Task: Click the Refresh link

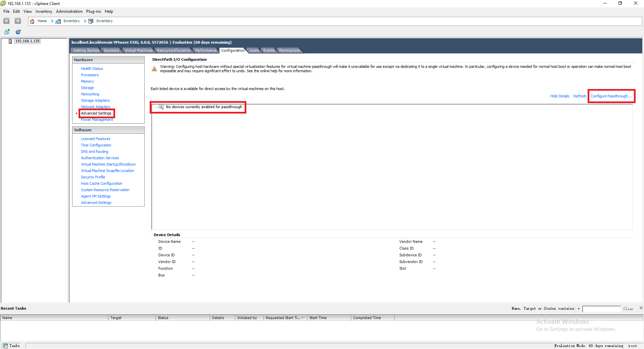Action: point(580,96)
